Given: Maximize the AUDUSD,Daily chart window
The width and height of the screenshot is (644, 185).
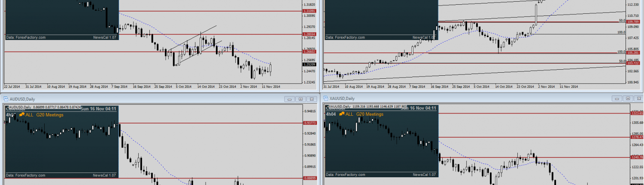Looking at the screenshot, I should (x=301, y=99).
